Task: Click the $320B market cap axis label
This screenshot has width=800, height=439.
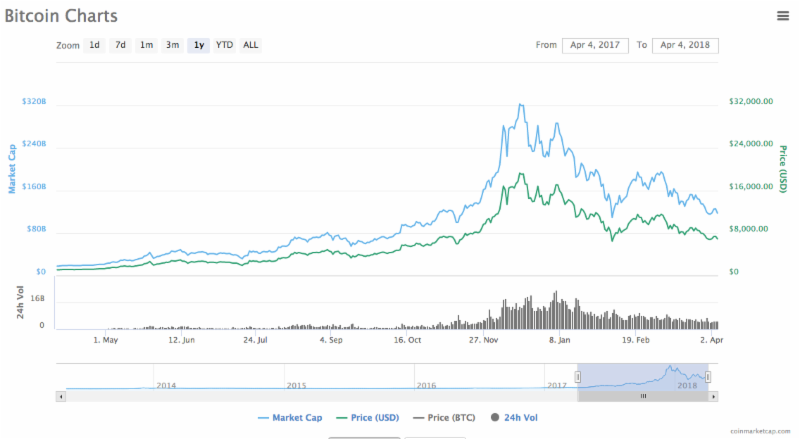Action: tap(34, 101)
